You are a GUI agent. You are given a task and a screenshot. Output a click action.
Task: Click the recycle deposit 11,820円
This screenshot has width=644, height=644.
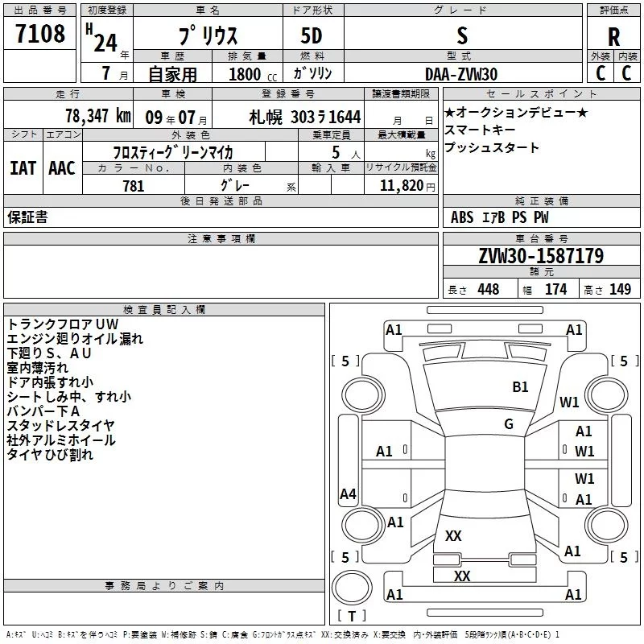(407, 186)
